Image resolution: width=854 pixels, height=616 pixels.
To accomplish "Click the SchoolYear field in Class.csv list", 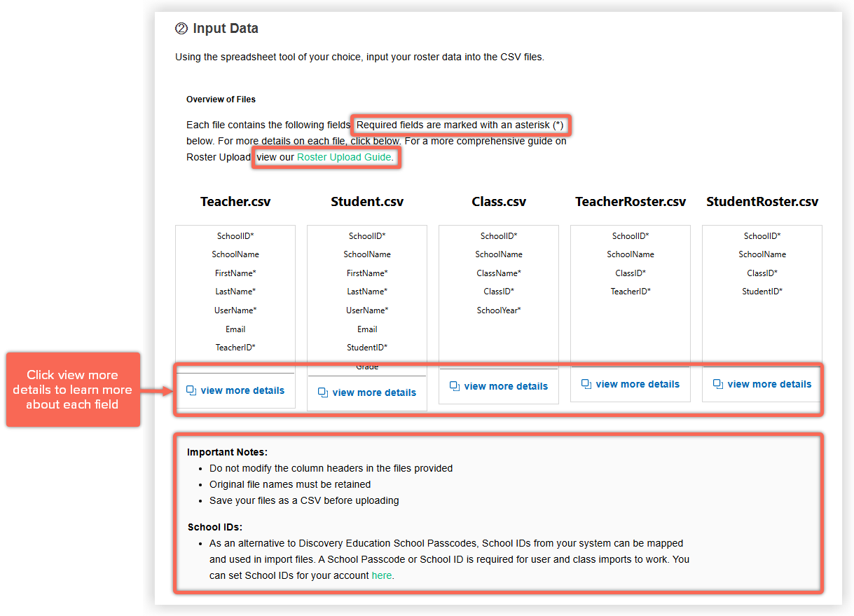I will [x=498, y=310].
